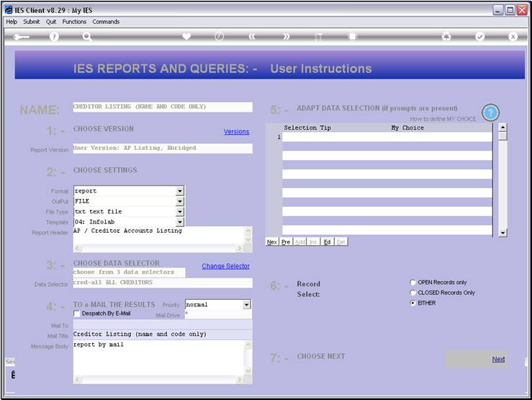The image size is (532, 400).
Task: Expand the Format dropdown showing report
Action: click(x=180, y=191)
